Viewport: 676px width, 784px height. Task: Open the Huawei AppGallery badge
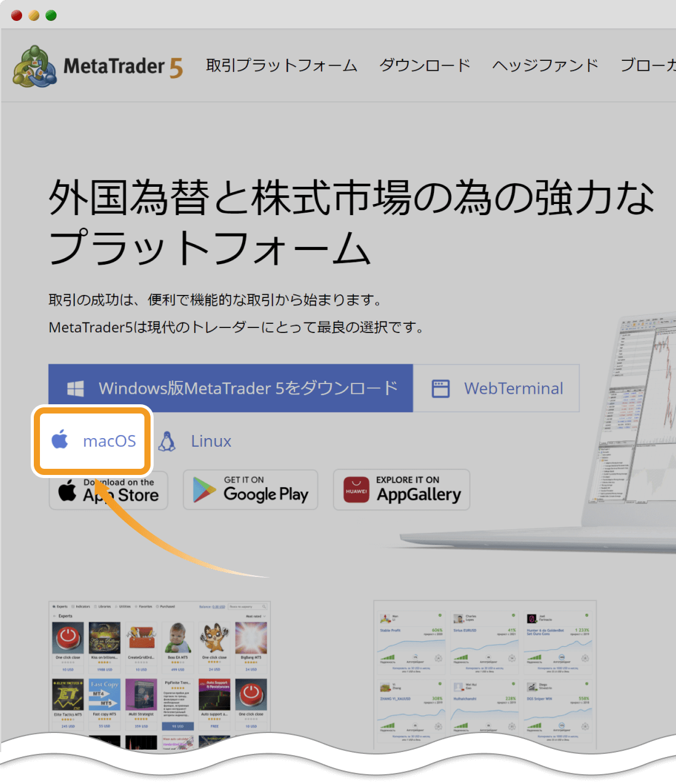(x=401, y=490)
